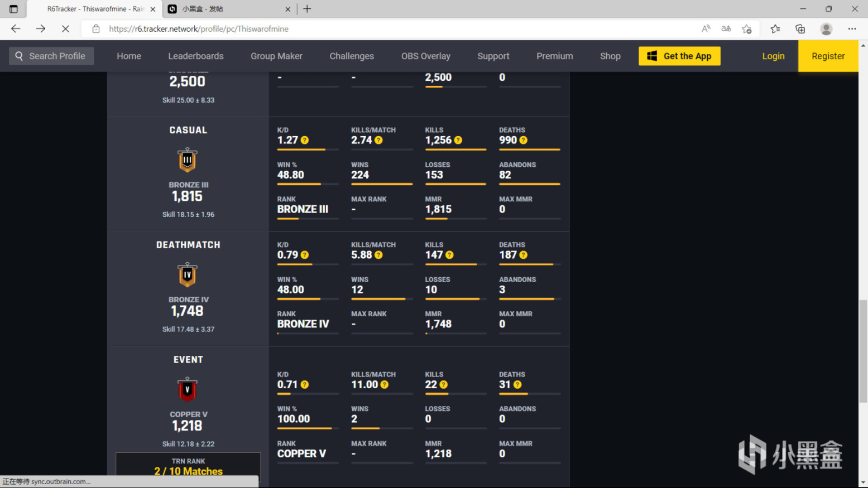The height and width of the screenshot is (488, 868).
Task: Click the help icon next to Event Kills 22
Action: [x=444, y=384]
